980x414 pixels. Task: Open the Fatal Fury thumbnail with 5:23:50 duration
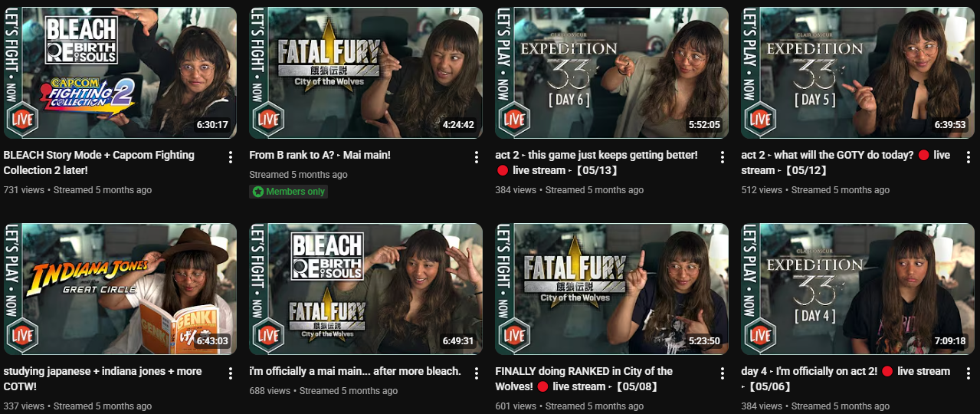(x=611, y=289)
